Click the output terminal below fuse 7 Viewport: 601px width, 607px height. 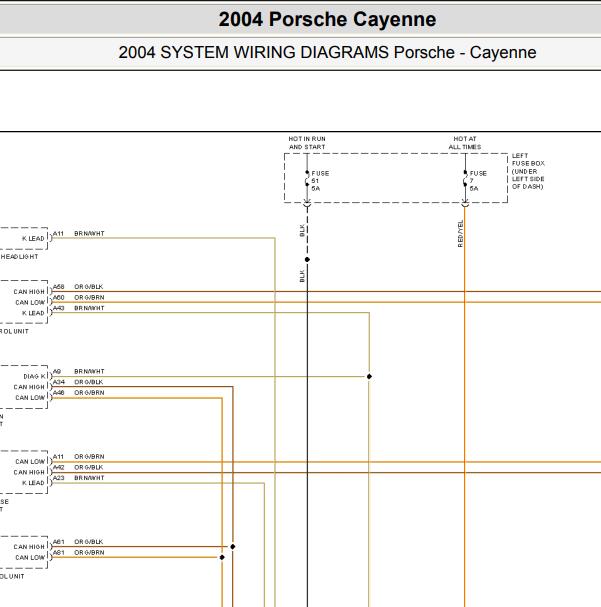[x=465, y=204]
